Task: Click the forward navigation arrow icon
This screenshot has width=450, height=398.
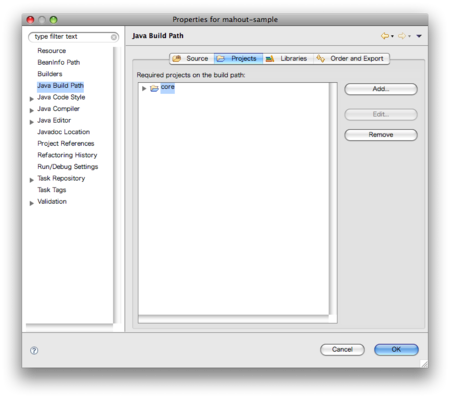Action: [402, 36]
